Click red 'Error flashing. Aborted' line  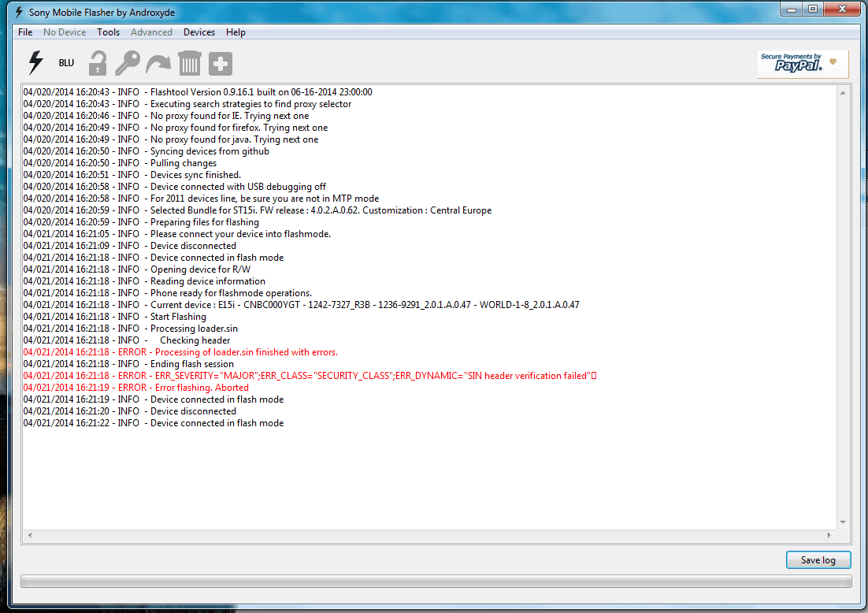pyautogui.click(x=136, y=387)
